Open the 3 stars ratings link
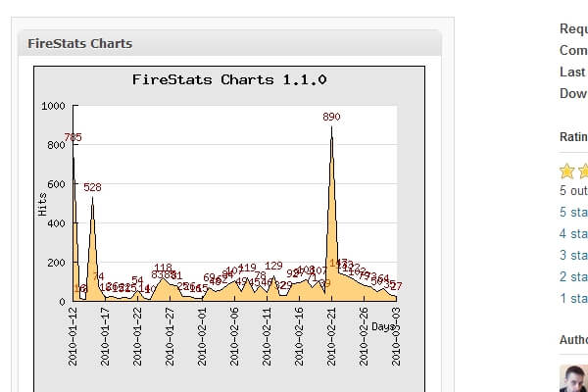This screenshot has height=392, width=588. coord(573,255)
